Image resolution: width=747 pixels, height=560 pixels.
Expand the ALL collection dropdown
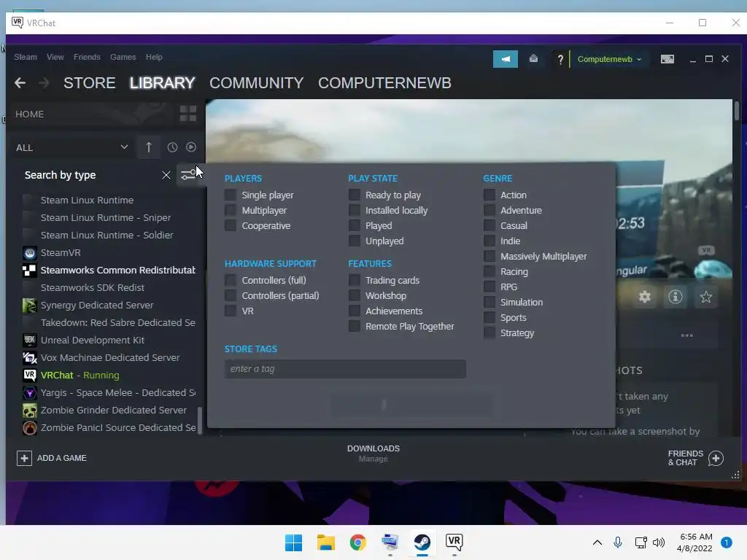(71, 147)
